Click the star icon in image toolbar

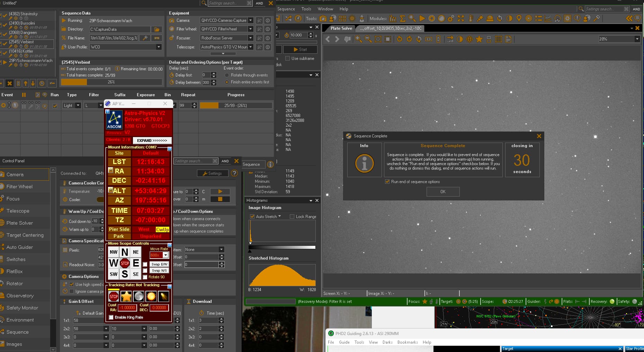click(x=479, y=39)
